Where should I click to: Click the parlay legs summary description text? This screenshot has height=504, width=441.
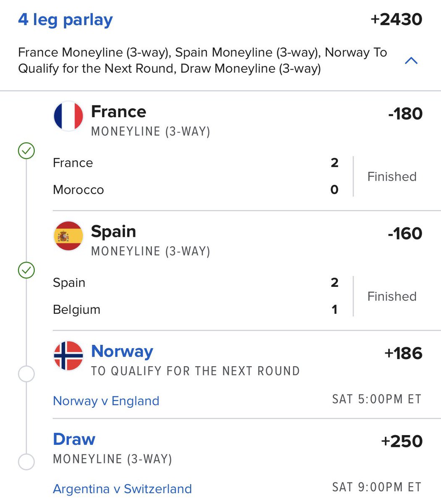coord(203,60)
